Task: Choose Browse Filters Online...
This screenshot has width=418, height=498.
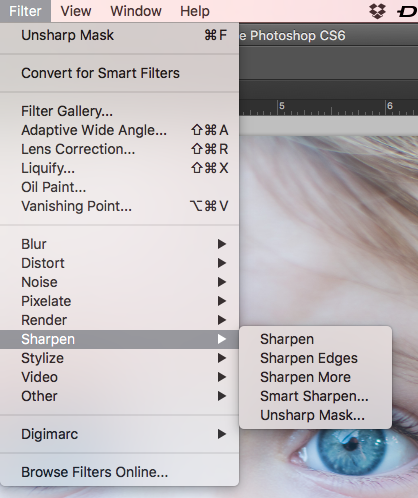Action: (x=119, y=472)
